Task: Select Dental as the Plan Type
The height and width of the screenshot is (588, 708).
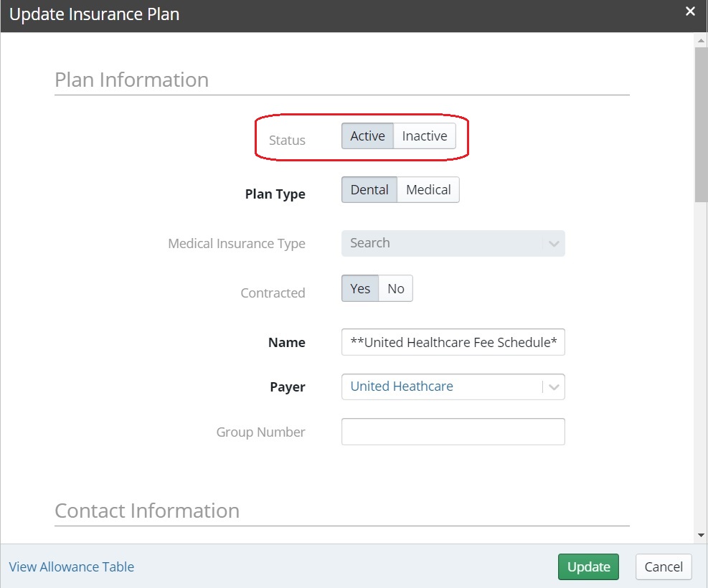Action: coord(369,189)
